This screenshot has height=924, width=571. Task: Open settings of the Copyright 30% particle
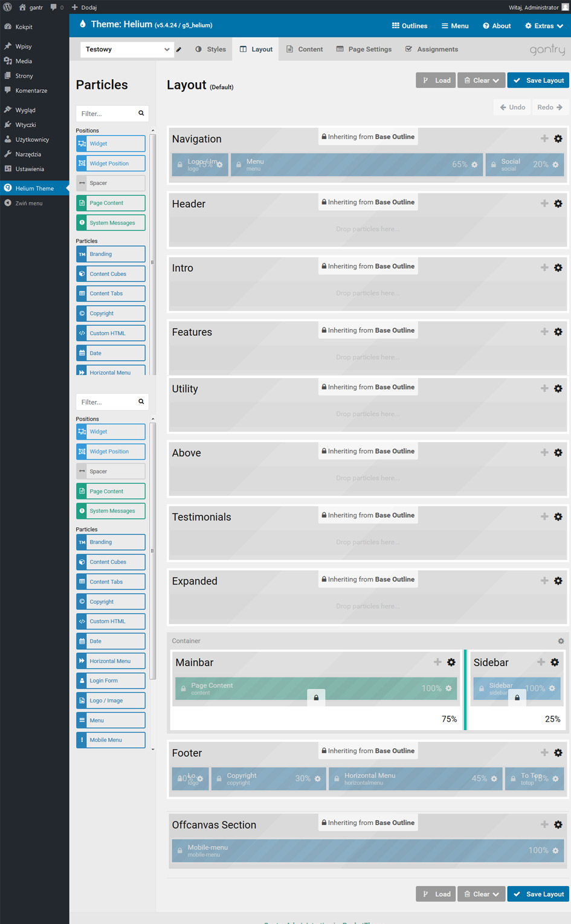pyautogui.click(x=318, y=779)
